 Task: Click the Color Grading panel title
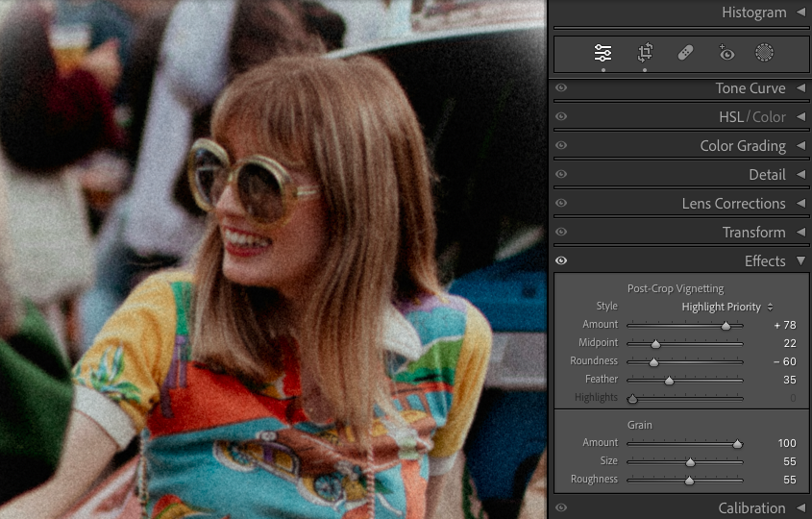(x=743, y=146)
